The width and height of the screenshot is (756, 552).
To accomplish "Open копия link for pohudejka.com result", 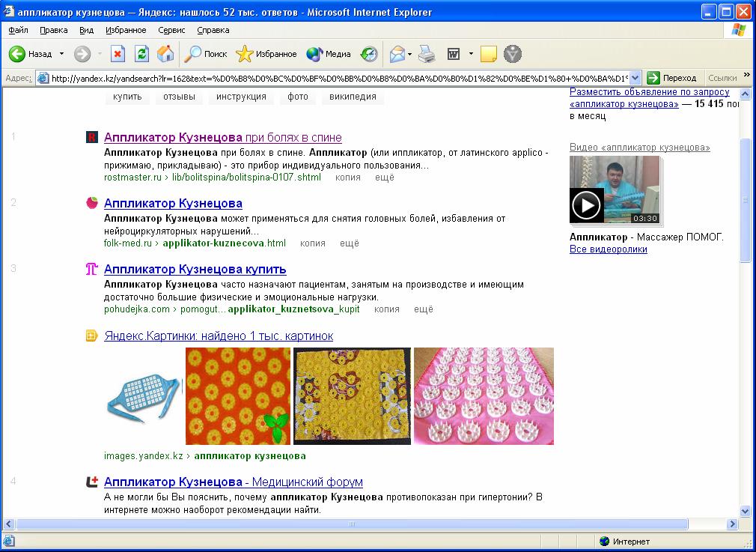I will coord(387,309).
